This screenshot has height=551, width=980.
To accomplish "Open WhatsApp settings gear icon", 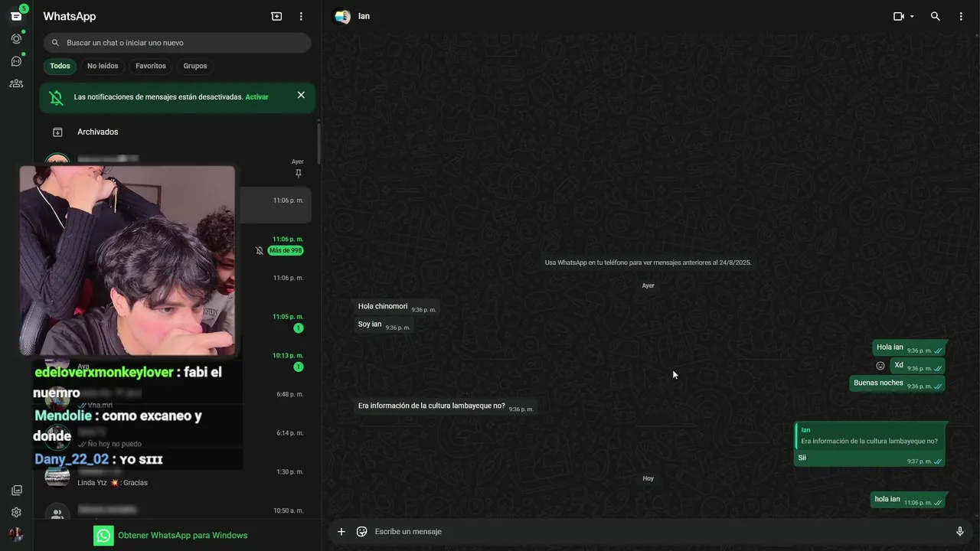I will pyautogui.click(x=16, y=513).
